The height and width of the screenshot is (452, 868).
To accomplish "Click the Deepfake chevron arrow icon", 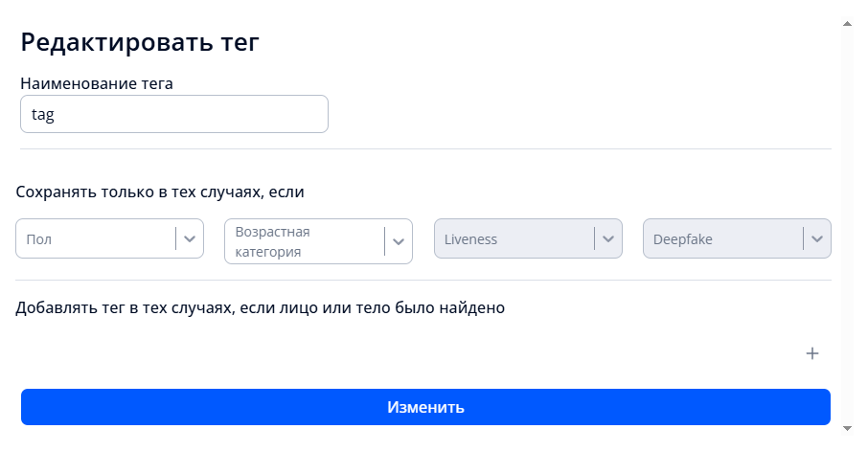I will [x=816, y=238].
